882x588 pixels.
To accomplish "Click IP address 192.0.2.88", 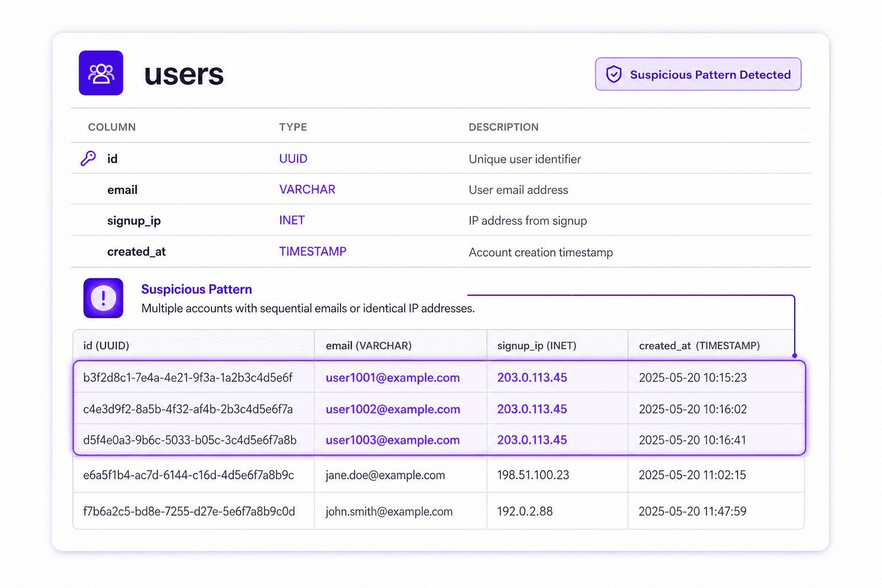I will point(525,512).
